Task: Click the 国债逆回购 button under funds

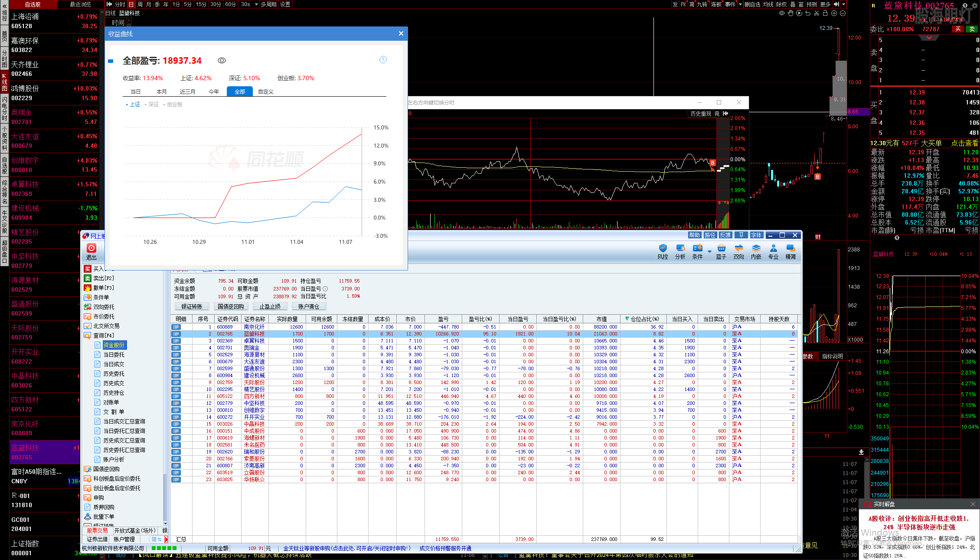Action: (x=231, y=306)
